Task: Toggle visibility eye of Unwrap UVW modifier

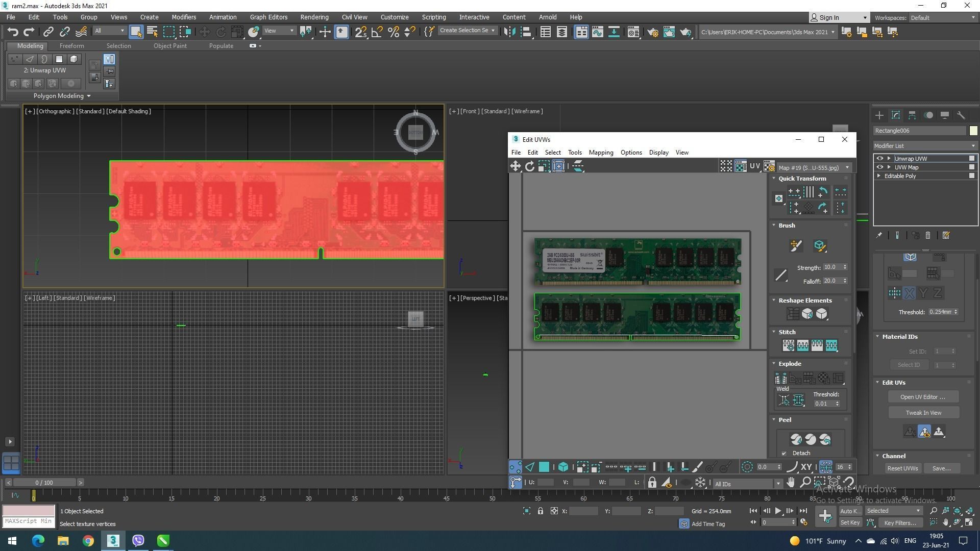Action: 879,159
